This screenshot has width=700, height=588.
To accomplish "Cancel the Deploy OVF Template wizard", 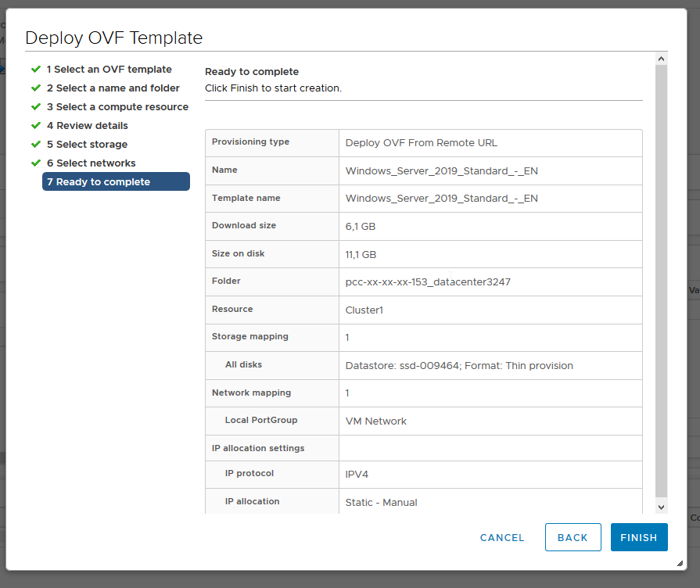I will click(x=502, y=538).
